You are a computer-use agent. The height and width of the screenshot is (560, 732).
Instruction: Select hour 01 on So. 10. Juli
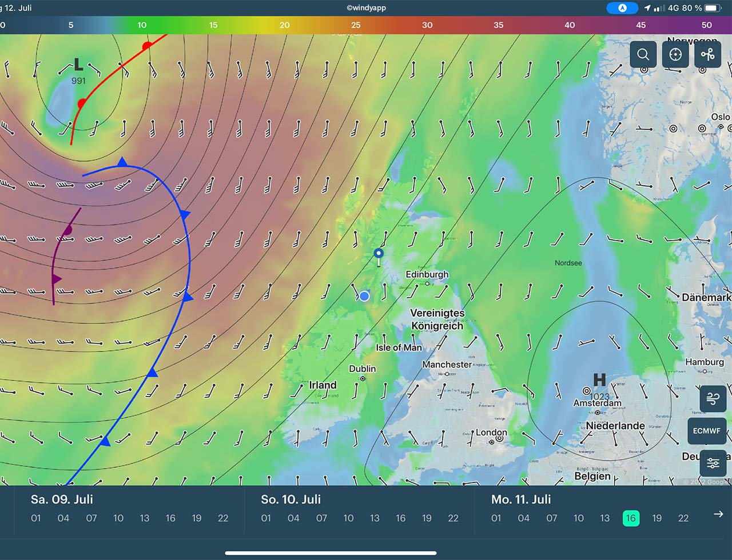pos(266,518)
